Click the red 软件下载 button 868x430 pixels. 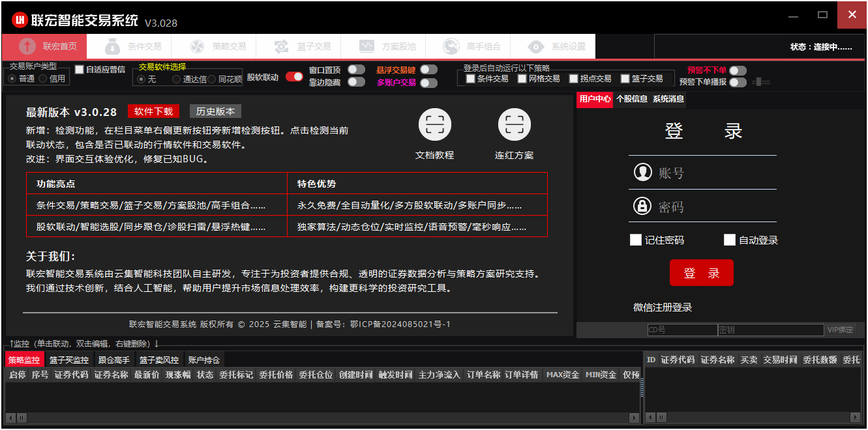pos(153,111)
